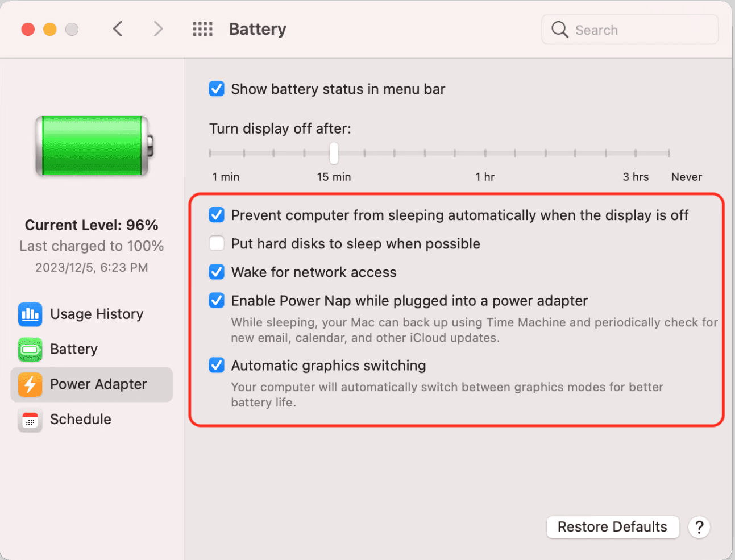Image resolution: width=735 pixels, height=560 pixels.
Task: Click the Battery sidebar icon
Action: point(30,350)
